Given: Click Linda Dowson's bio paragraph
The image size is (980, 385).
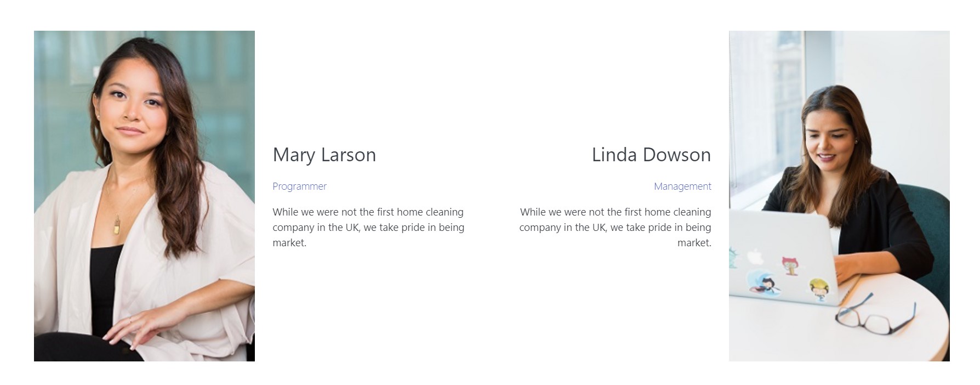Looking at the screenshot, I should point(616,227).
